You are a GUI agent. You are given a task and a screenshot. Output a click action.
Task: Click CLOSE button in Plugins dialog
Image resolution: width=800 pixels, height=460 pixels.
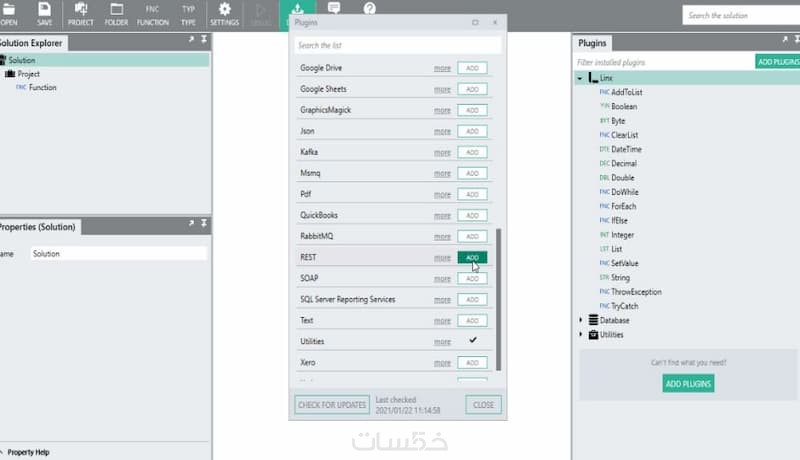point(483,405)
